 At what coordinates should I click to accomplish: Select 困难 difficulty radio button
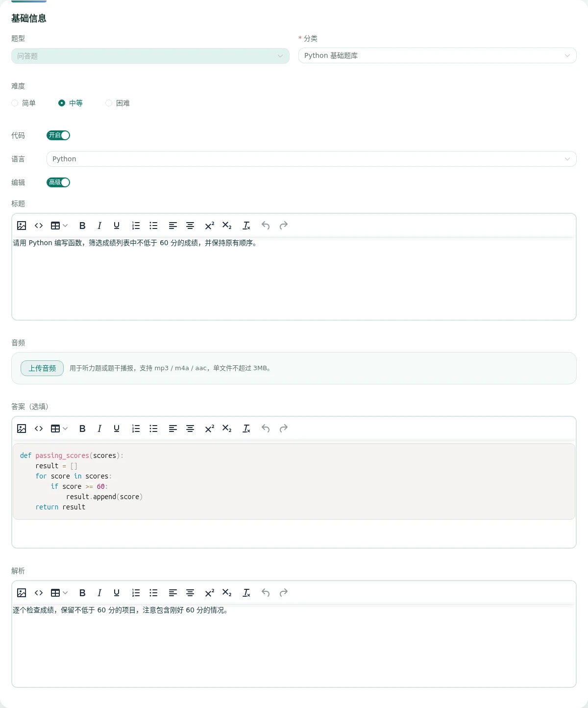click(x=109, y=103)
